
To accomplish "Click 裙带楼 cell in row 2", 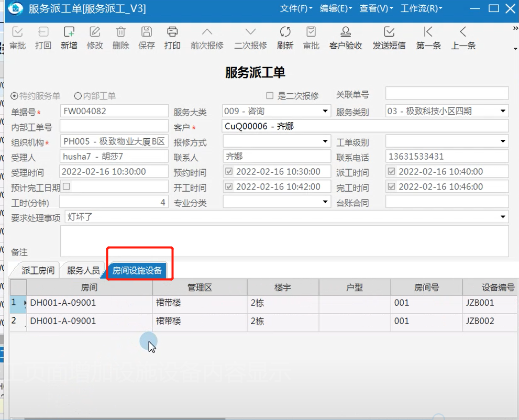I will (200, 323).
